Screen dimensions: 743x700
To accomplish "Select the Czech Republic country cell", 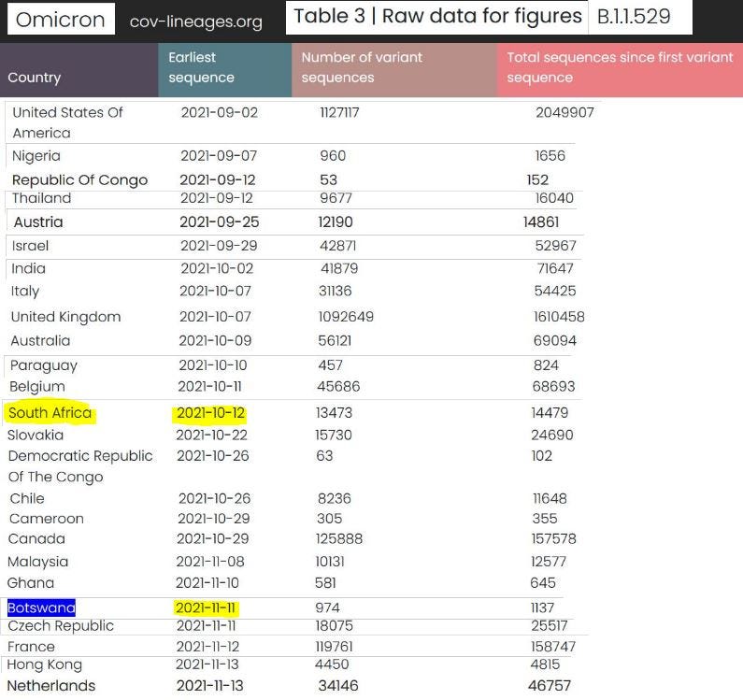I will coord(61,626).
